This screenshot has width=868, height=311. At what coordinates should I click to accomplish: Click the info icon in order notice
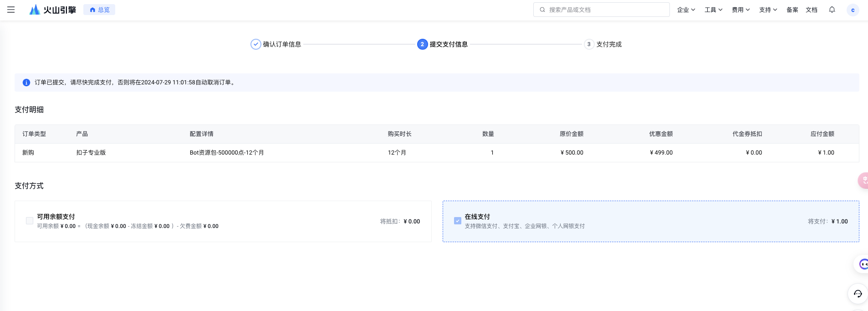click(26, 83)
